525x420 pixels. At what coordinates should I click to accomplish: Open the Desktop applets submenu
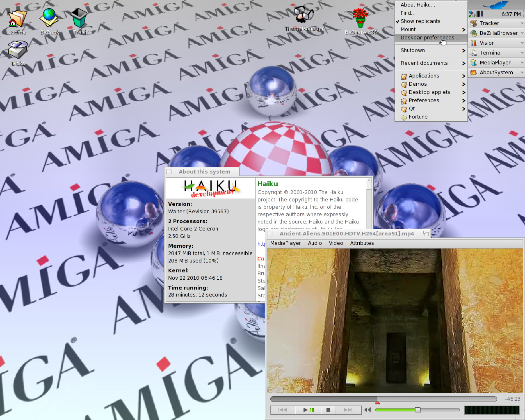(x=431, y=92)
